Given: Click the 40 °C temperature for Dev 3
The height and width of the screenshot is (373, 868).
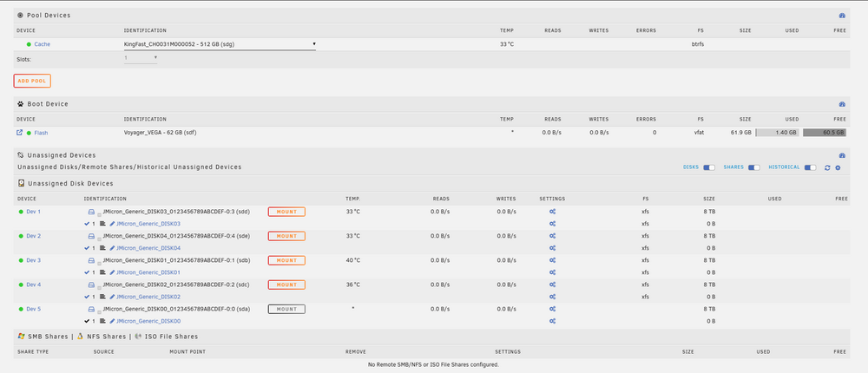Looking at the screenshot, I should 352,260.
